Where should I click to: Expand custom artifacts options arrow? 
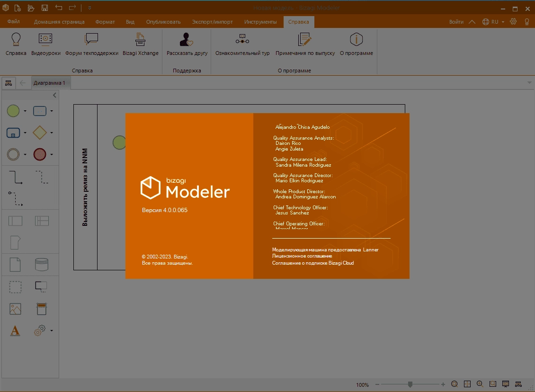click(x=52, y=330)
